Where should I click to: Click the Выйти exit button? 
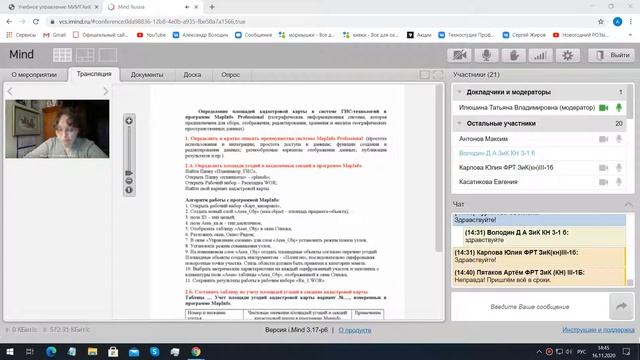(611, 55)
